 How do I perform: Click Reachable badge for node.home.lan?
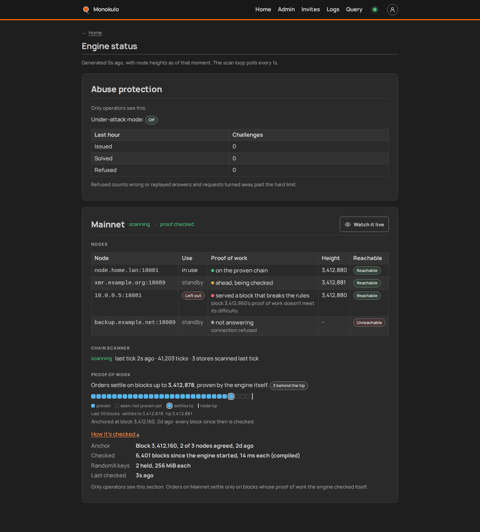367,270
